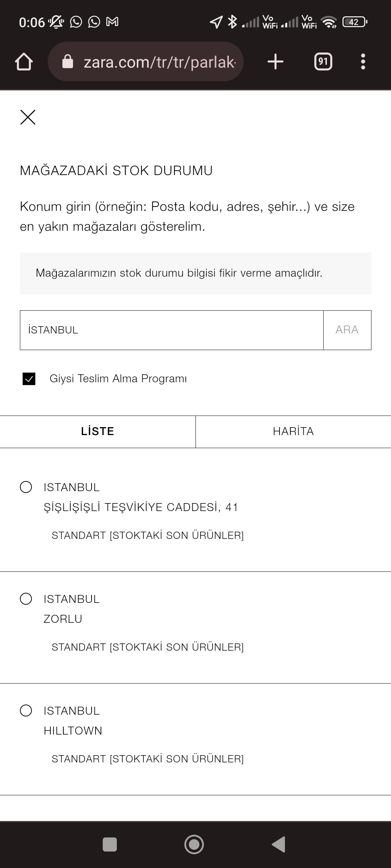Screen dimensions: 391x868
Task: Tap Android home circle button
Action: coord(194,844)
